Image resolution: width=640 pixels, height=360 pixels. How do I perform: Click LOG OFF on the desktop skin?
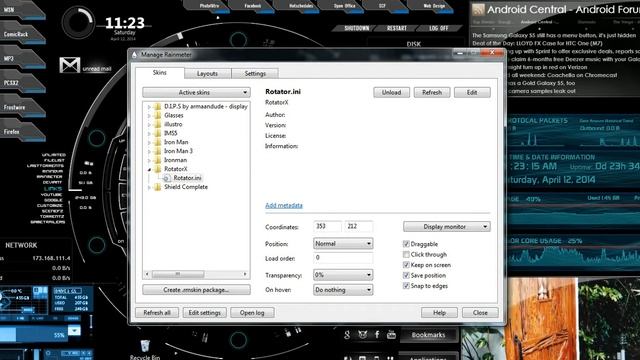[439, 28]
